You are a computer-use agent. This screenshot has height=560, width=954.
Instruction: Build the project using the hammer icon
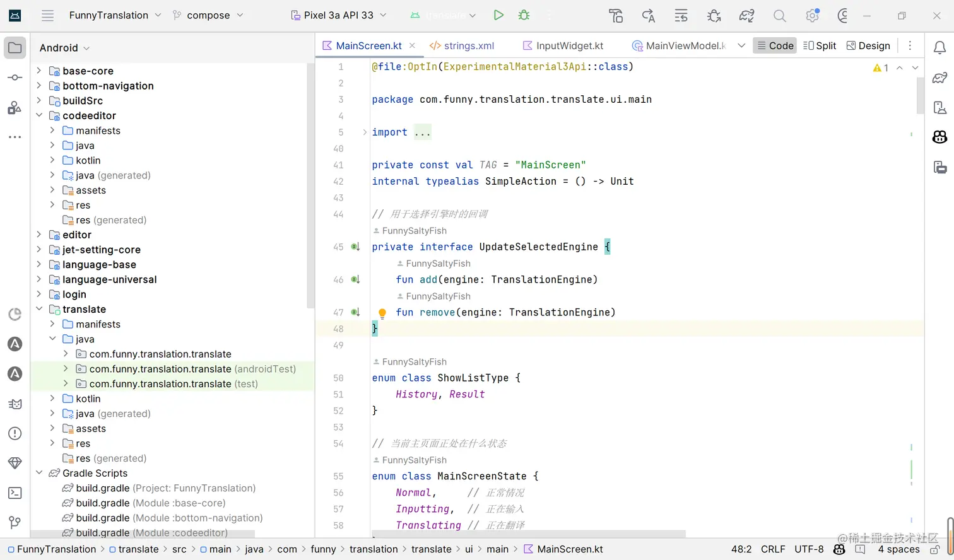pos(616,15)
